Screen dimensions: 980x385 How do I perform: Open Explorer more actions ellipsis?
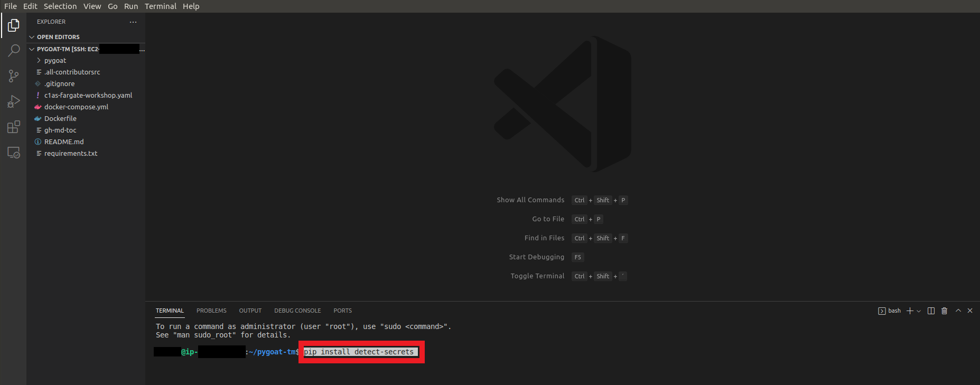point(133,22)
